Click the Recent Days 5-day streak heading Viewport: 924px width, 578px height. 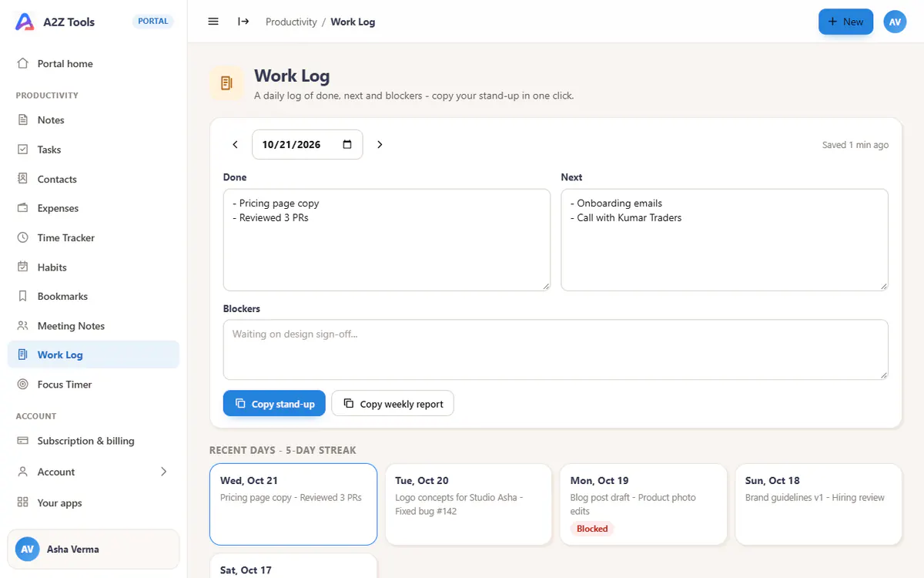tap(283, 450)
